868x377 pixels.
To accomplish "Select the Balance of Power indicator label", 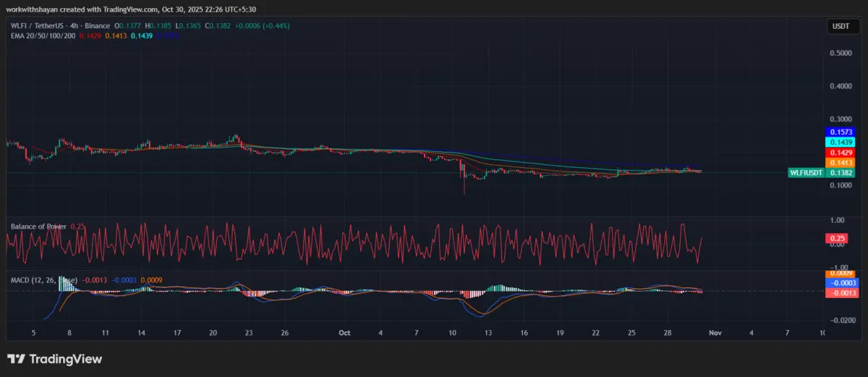I will click(38, 226).
